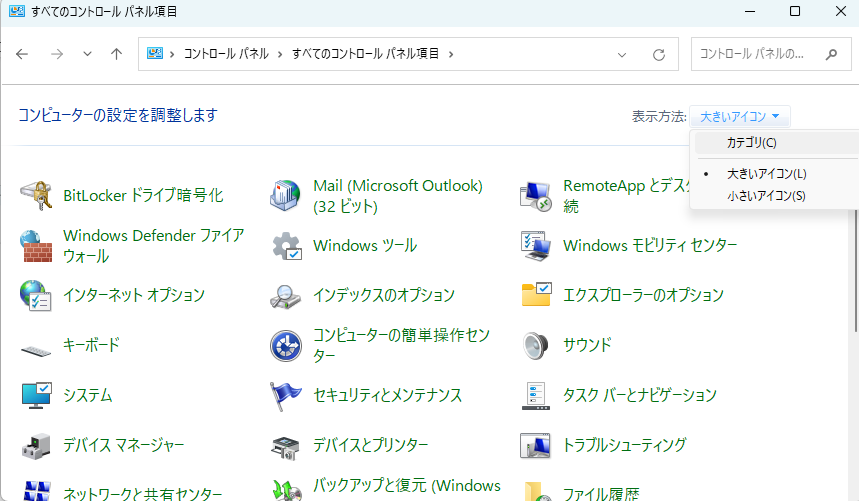
Task: Expand chevron after すべてのコントロール パネル項目 breadcrumb
Action: coord(451,54)
